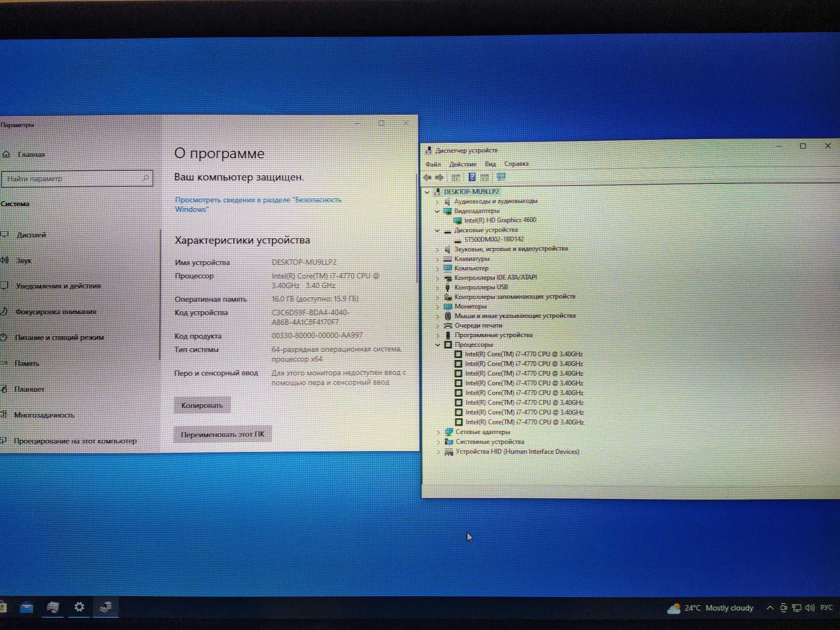Click the Контроллеры USB plug icon
Image resolution: width=840 pixels, height=630 pixels.
point(448,287)
